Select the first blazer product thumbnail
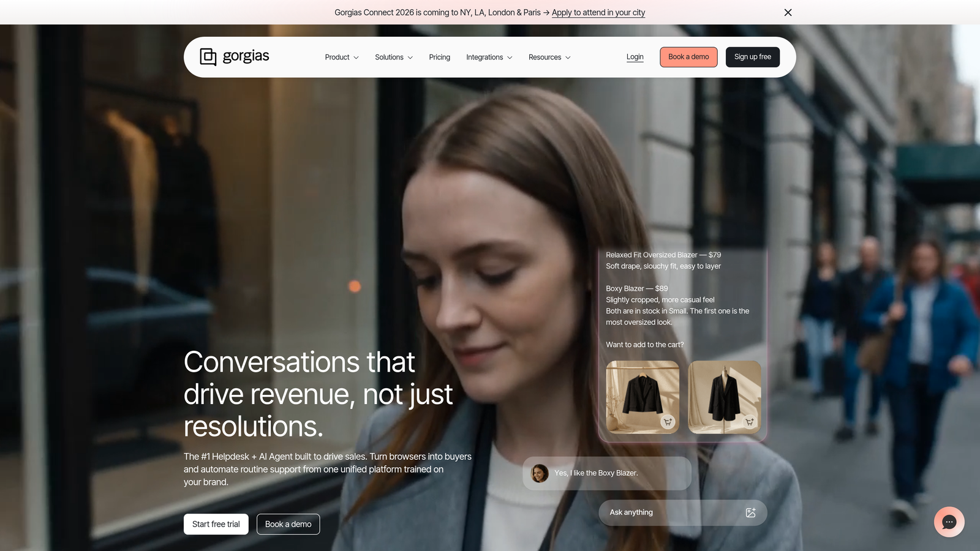Viewport: 980px width, 551px height. [x=643, y=397]
